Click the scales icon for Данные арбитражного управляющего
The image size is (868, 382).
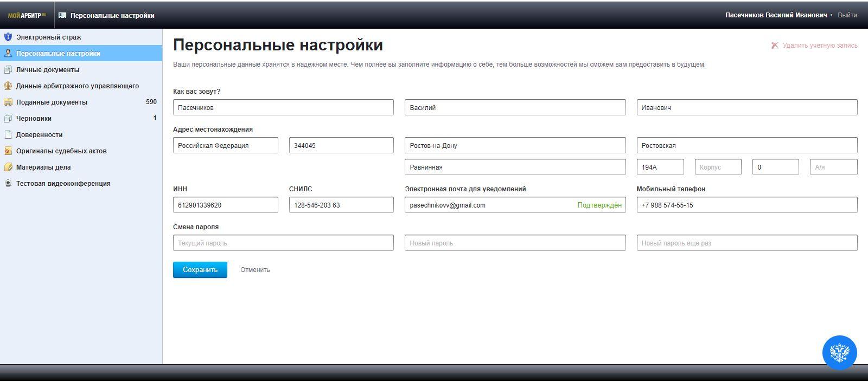[8, 86]
